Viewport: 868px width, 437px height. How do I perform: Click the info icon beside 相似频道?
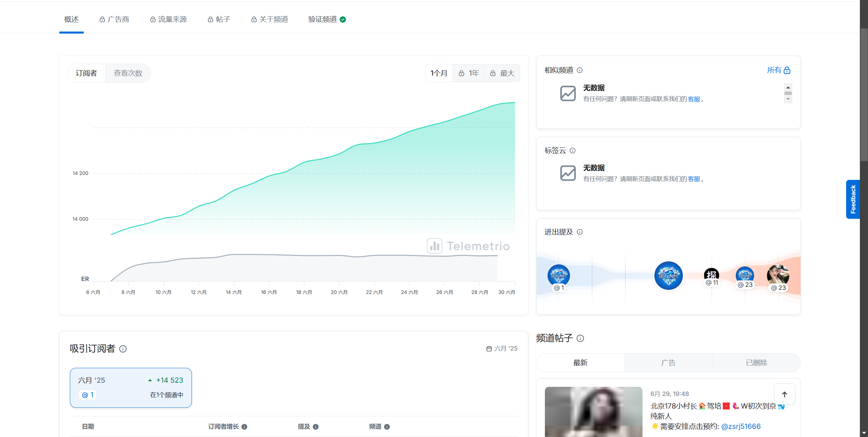(x=580, y=70)
